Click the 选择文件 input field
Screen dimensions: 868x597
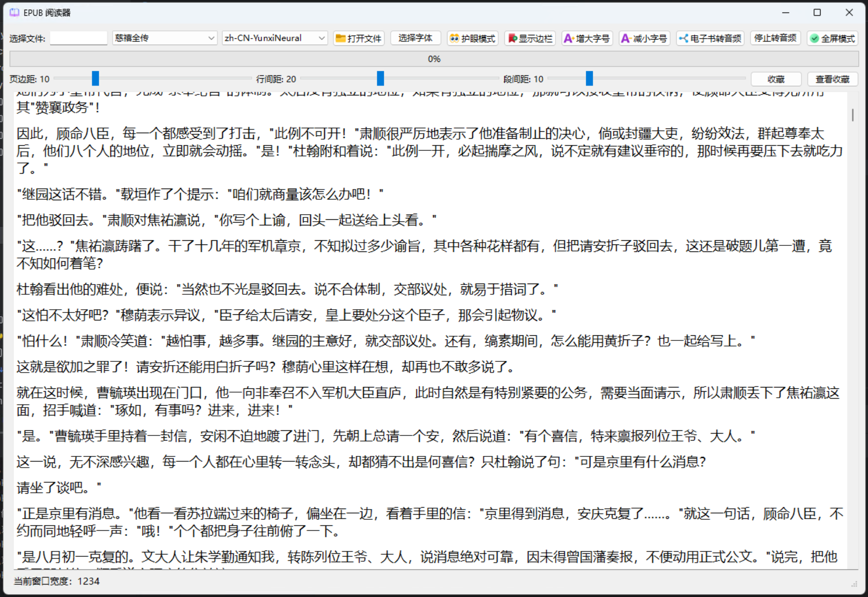tap(79, 38)
